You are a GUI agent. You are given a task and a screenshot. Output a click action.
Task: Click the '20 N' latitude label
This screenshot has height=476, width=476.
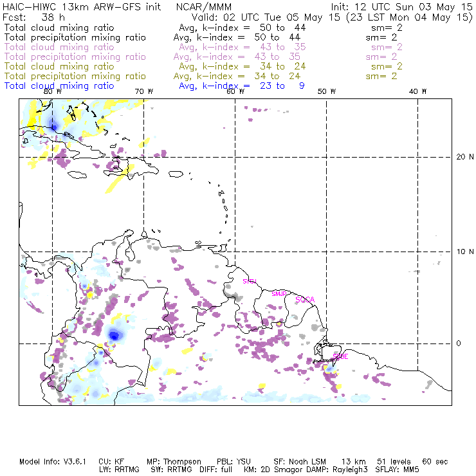tap(465, 157)
